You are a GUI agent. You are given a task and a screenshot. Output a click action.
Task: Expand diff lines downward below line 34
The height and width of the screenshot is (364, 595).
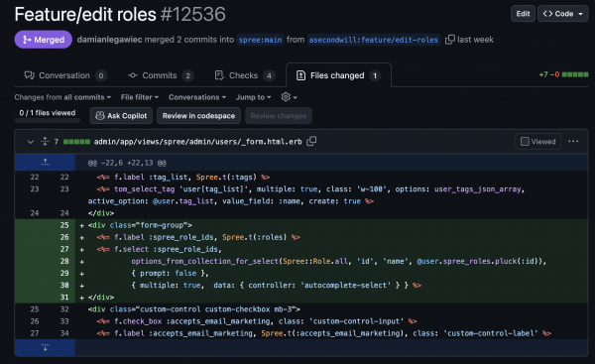click(45, 347)
